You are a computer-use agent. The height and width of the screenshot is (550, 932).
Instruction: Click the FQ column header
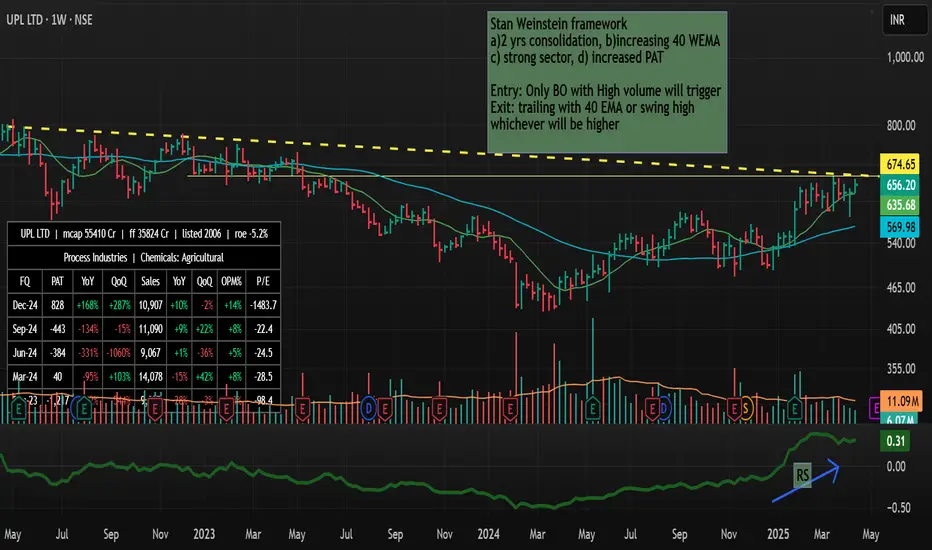tap(25, 281)
